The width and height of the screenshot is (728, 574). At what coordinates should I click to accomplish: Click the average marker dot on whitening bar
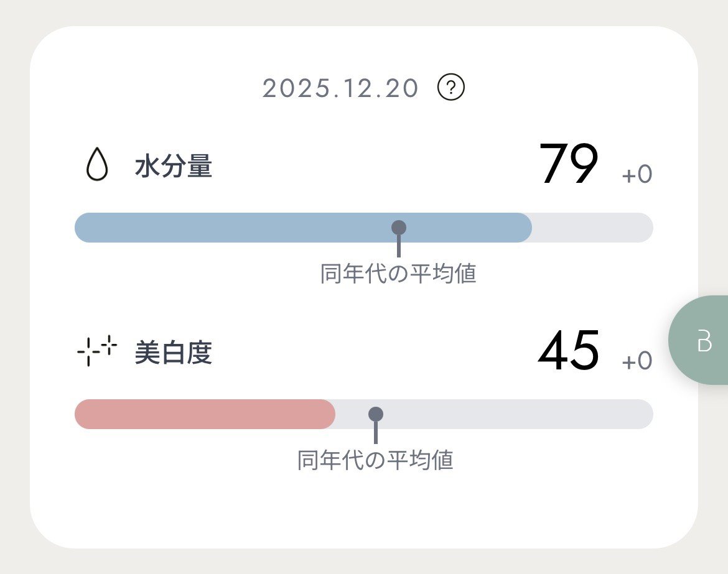click(376, 414)
